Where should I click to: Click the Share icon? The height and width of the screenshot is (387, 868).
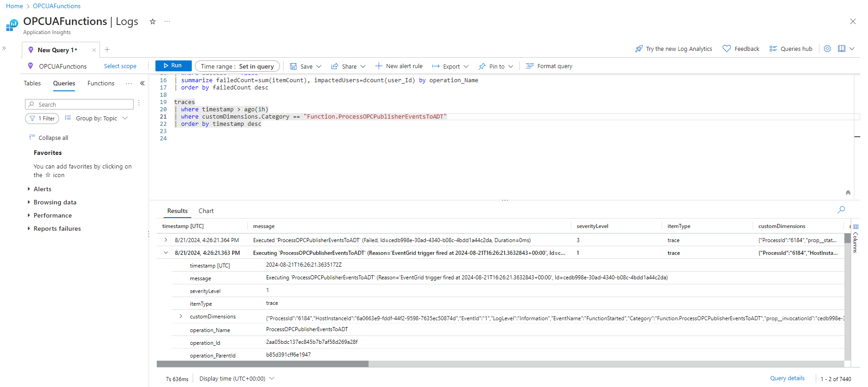coord(334,66)
